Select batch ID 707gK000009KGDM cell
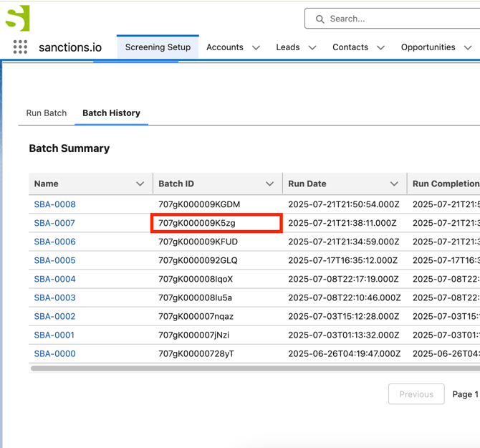The image size is (480, 448). (x=217, y=204)
